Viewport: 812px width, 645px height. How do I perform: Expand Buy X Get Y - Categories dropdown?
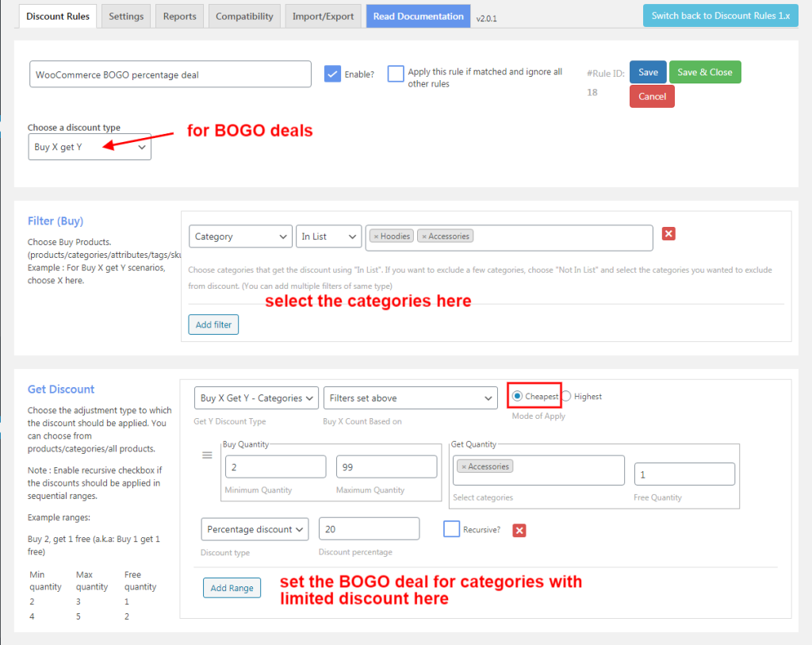click(x=256, y=398)
